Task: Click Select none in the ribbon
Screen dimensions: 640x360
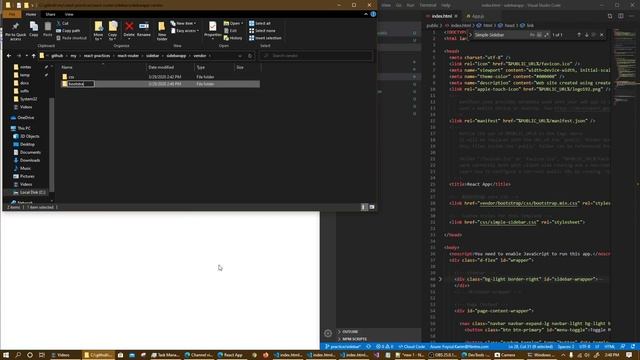Action: [x=262, y=31]
